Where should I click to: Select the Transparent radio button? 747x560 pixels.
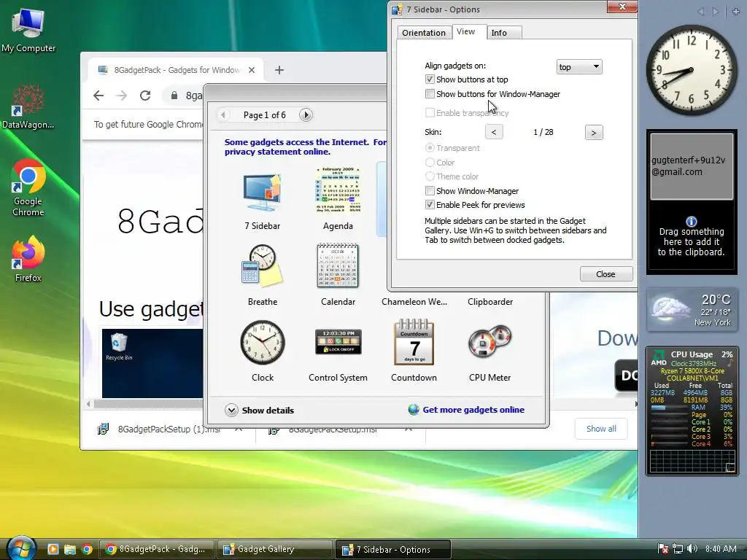point(430,147)
